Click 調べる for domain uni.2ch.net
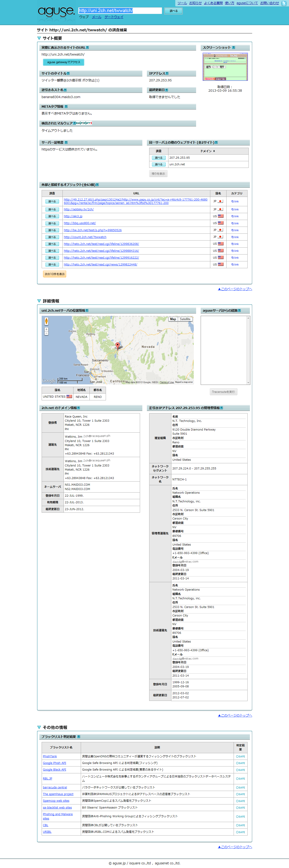The image size is (289, 868). coord(159,164)
